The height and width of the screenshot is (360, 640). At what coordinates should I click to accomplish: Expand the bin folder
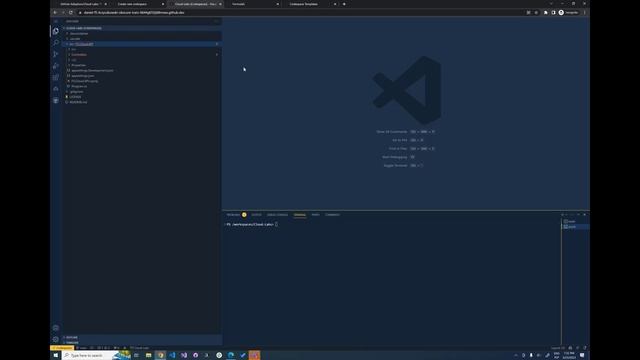[x=73, y=49]
